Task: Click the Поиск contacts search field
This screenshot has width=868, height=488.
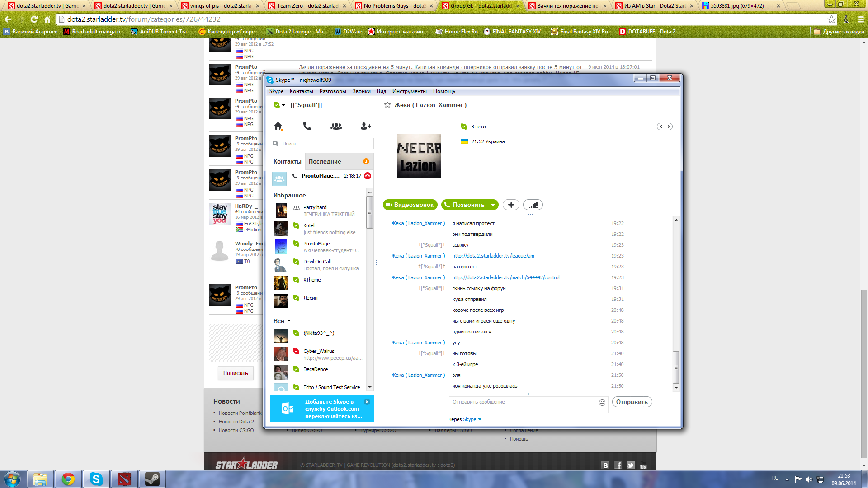Action: pos(325,144)
